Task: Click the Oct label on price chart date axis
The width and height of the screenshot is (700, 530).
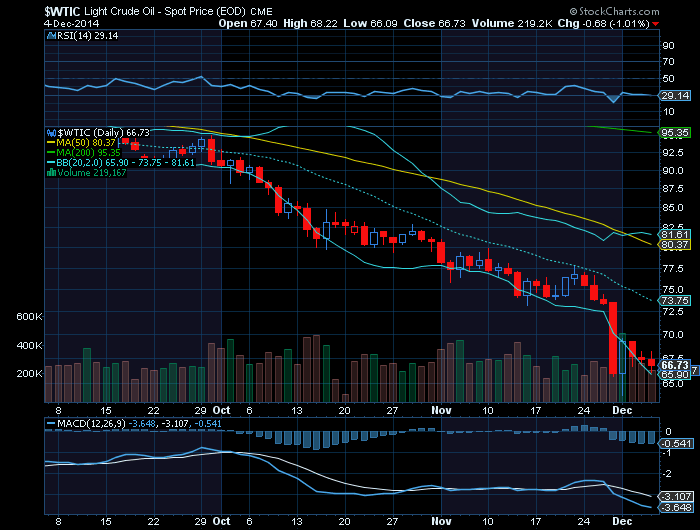Action: point(221,410)
